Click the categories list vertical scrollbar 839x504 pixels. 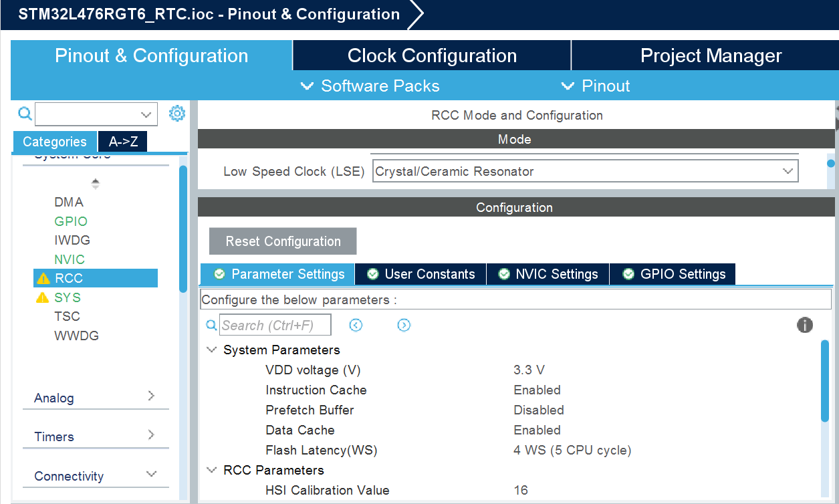183,229
